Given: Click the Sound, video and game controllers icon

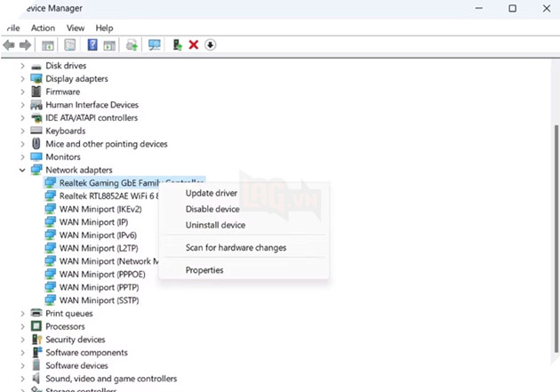Looking at the screenshot, I should tap(36, 378).
